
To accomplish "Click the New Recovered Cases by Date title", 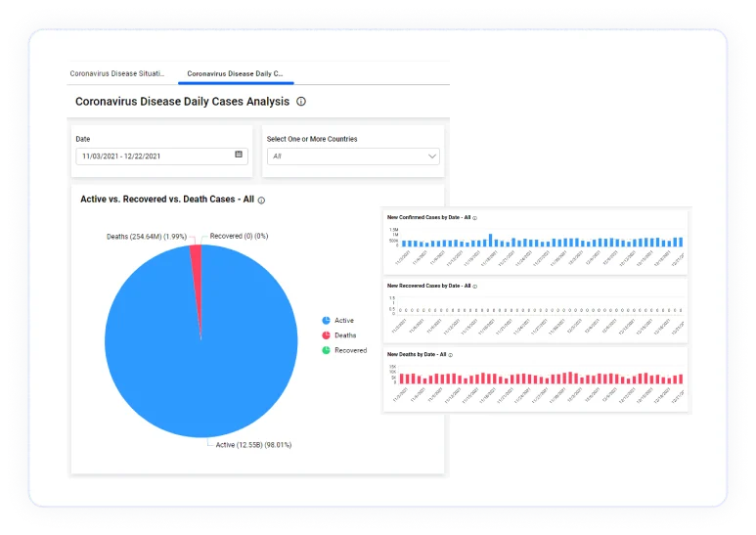I will point(428,286).
